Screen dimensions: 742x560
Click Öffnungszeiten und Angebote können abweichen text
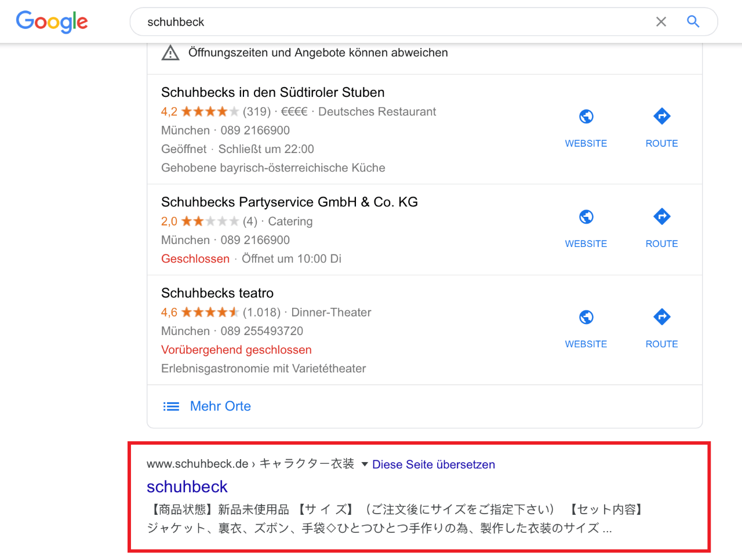[x=318, y=53]
